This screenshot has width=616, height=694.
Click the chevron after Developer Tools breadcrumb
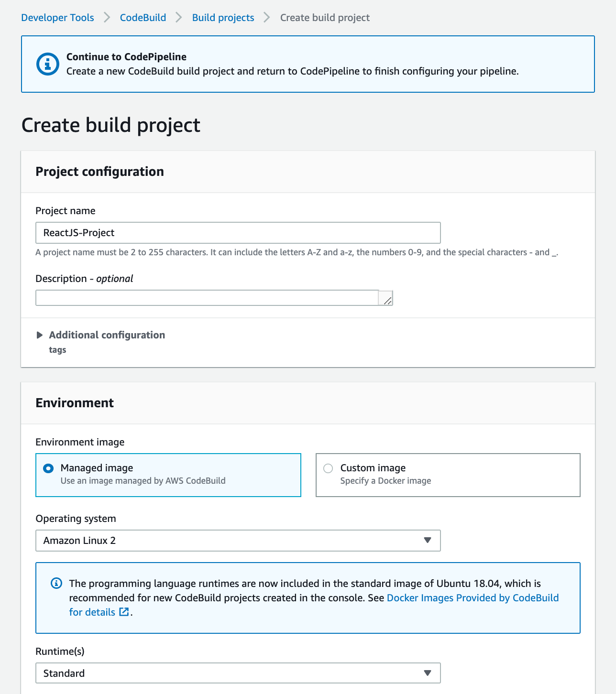click(x=107, y=18)
